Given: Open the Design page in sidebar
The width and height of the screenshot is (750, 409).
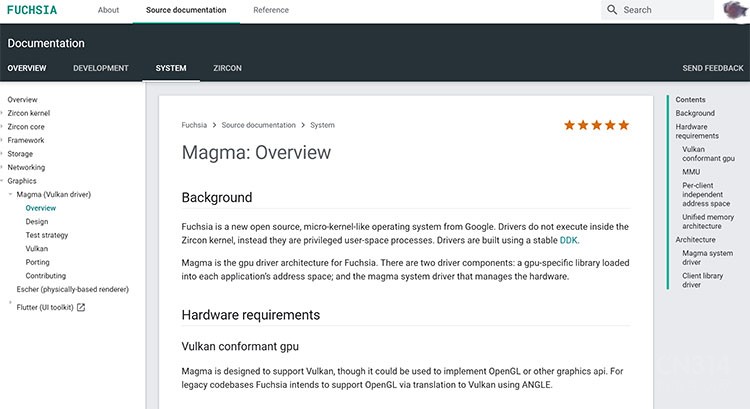Looking at the screenshot, I should [37, 221].
